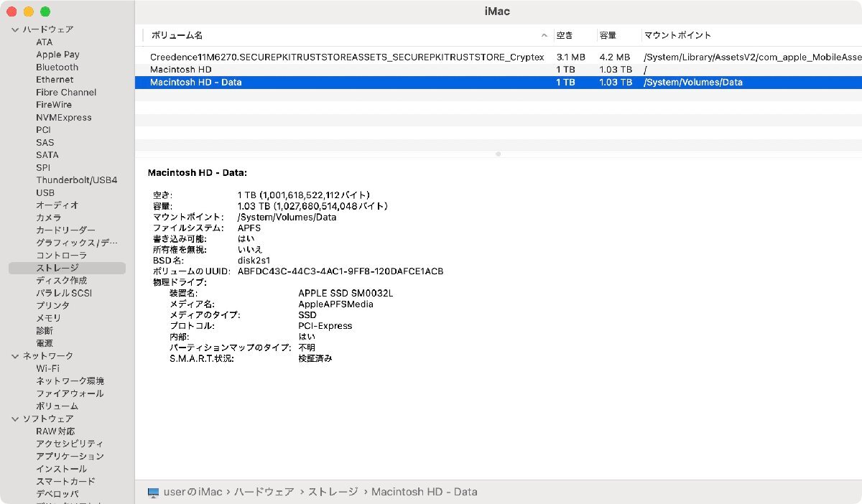Screen dimensions: 862x504
Task: Select Bluetooth in the hardware list
Action: coord(56,67)
